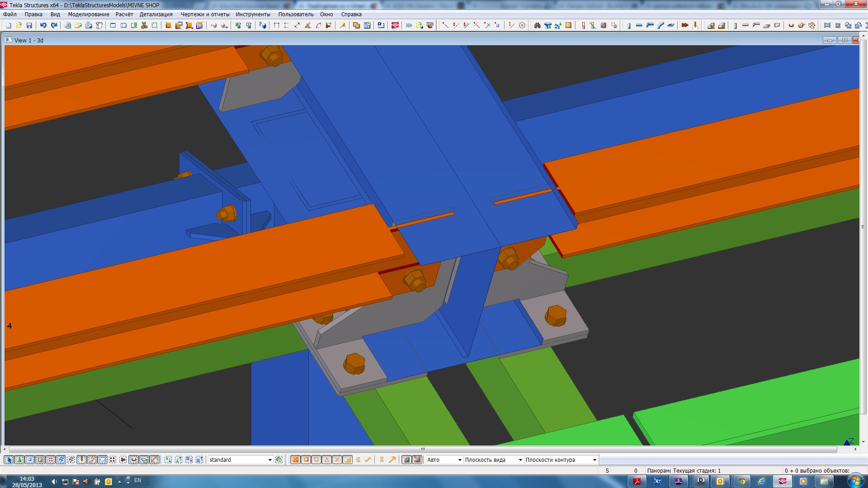Open the Чертежи и отчеты menu
This screenshot has height=488, width=868.
205,14
